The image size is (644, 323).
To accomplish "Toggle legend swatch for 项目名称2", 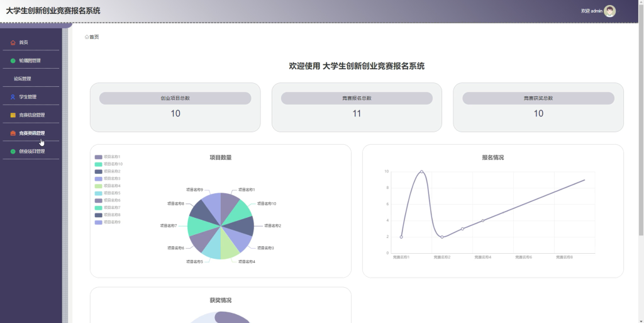I will click(x=98, y=171).
